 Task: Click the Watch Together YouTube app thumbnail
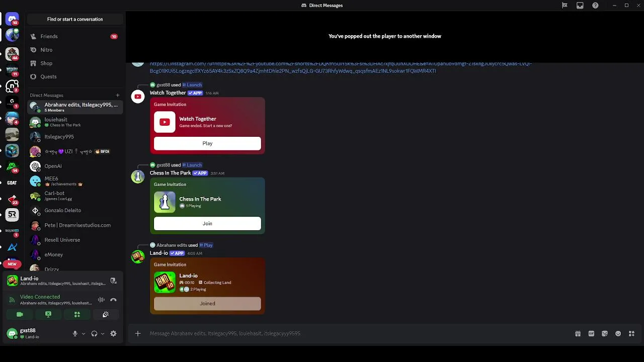pyautogui.click(x=165, y=122)
